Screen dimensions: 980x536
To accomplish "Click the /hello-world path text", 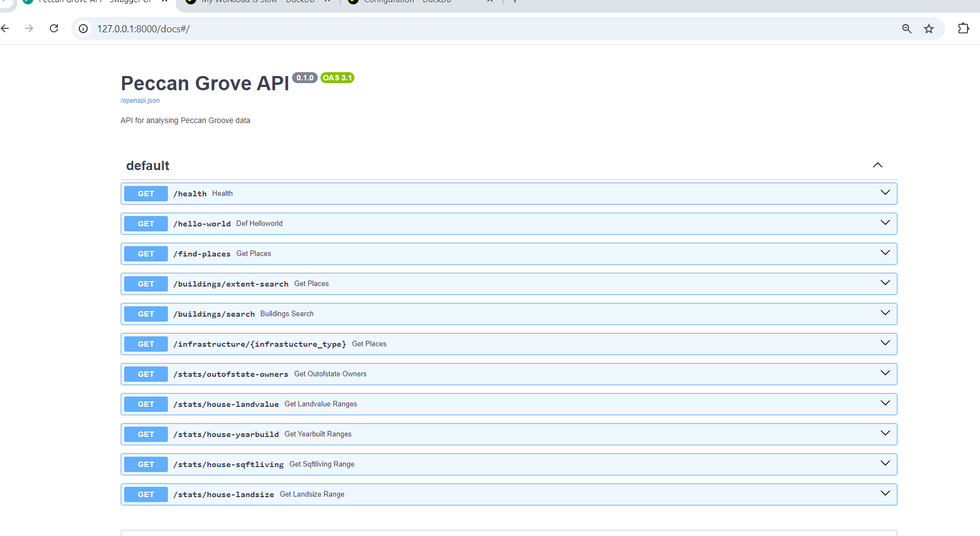I will [x=202, y=224].
